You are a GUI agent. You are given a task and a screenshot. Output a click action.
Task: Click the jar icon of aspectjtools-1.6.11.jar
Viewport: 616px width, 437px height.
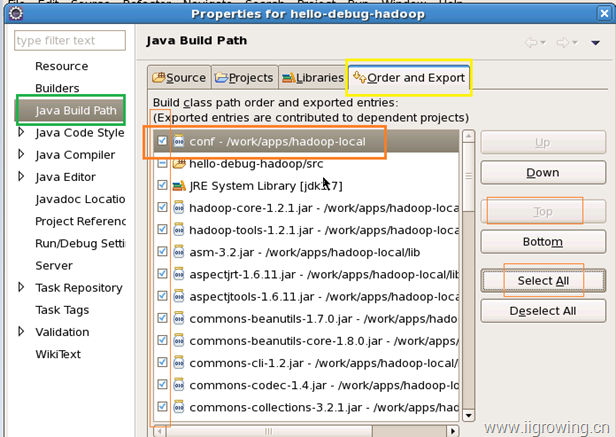click(x=179, y=296)
